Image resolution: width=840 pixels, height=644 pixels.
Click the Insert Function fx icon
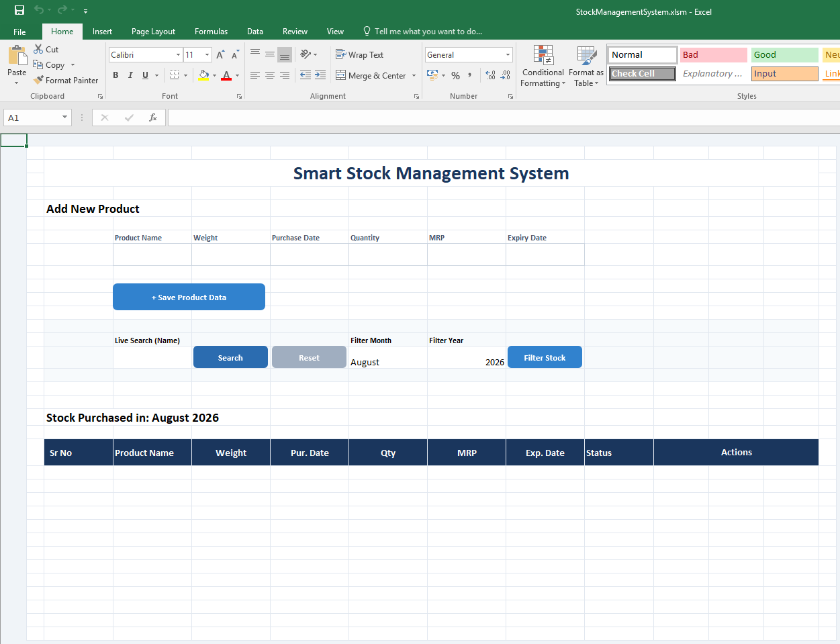pos(153,118)
